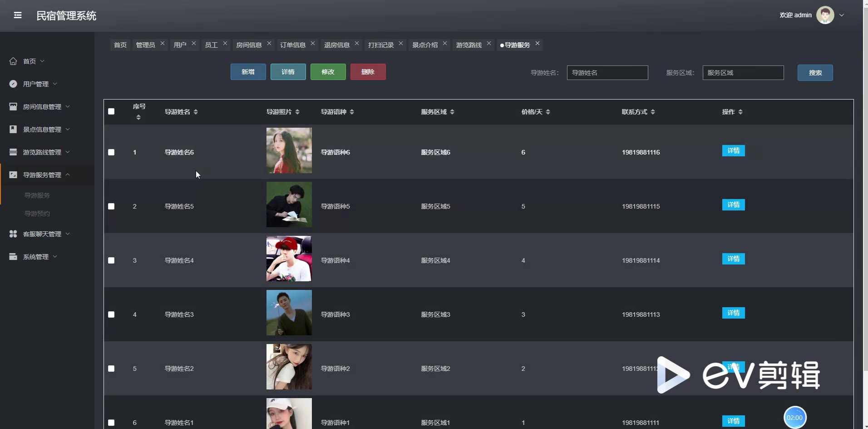The image size is (868, 429).
Task: Collapse the 导游服务管理 menu chevron
Action: [68, 175]
